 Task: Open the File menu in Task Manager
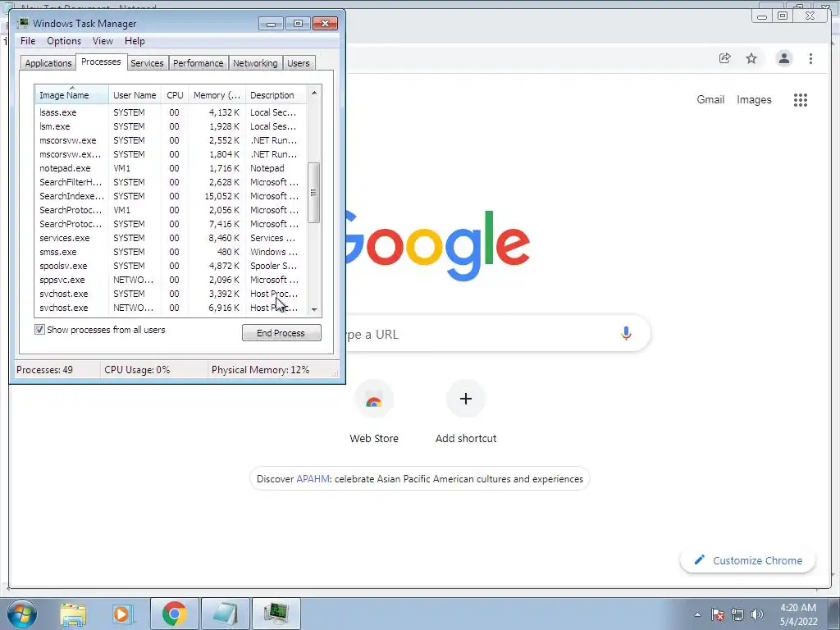(x=28, y=41)
